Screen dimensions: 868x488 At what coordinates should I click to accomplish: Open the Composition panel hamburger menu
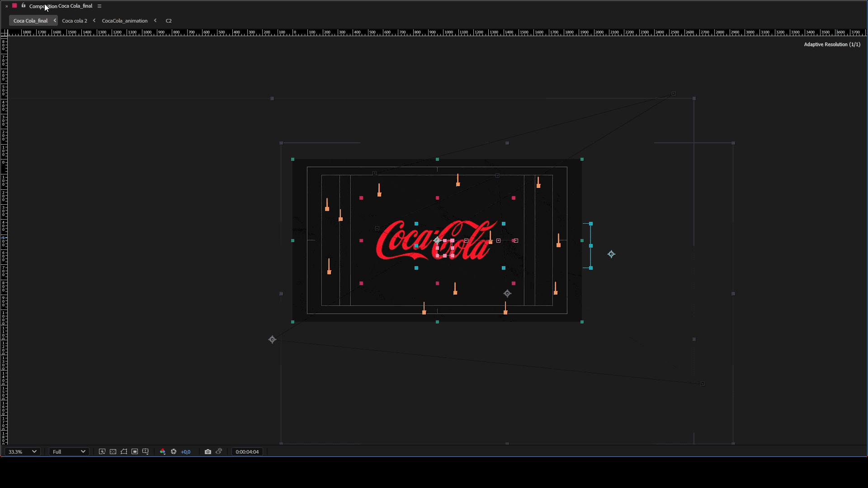(x=99, y=6)
